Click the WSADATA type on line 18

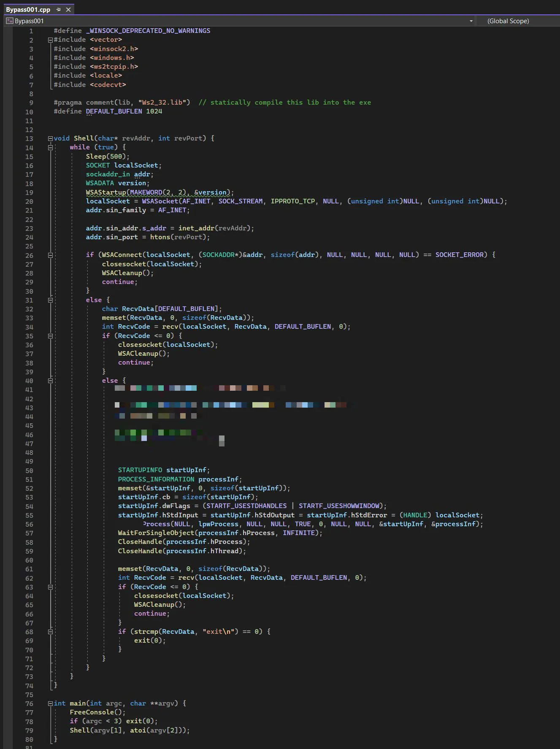100,183
